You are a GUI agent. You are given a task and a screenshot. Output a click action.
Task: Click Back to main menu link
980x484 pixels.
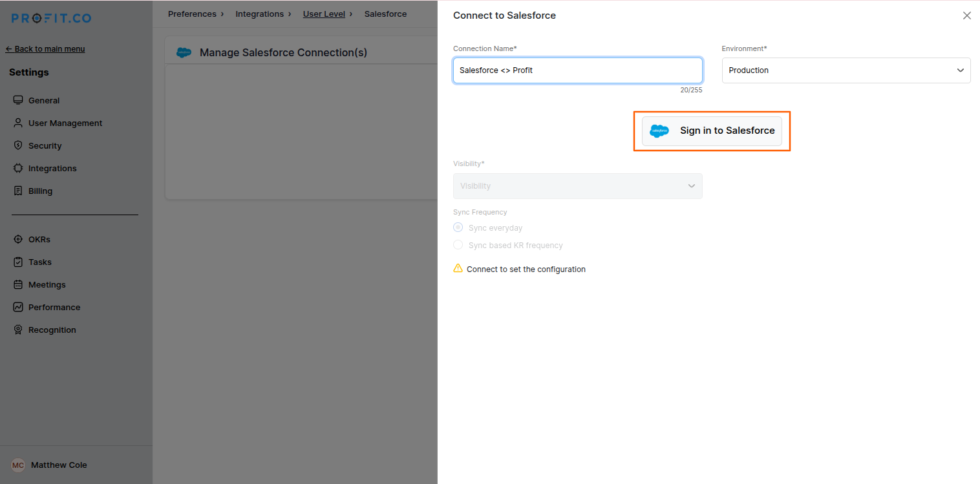pyautogui.click(x=45, y=48)
